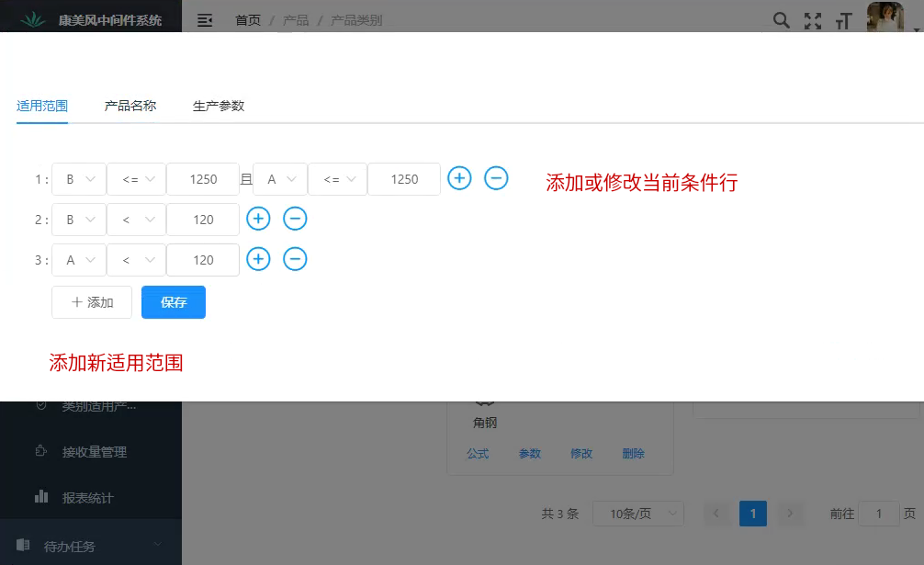Switch to the 生产参数 tab
924x565 pixels.
219,106
